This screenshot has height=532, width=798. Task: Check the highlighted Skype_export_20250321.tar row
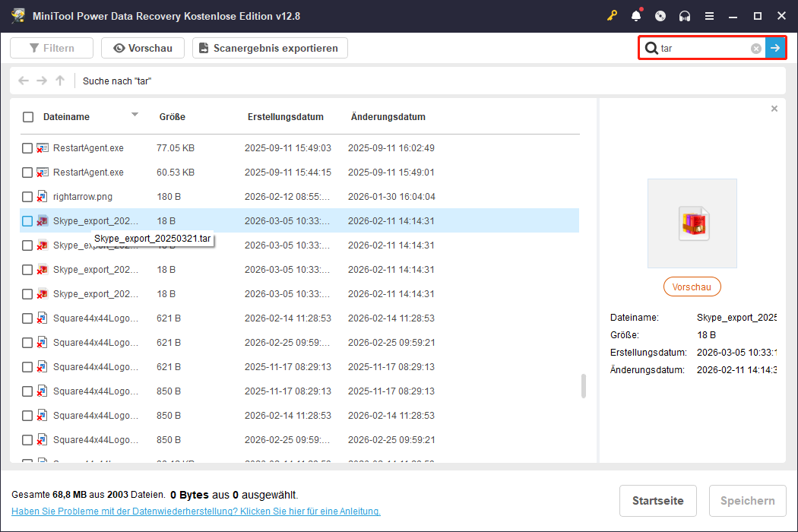[27, 220]
